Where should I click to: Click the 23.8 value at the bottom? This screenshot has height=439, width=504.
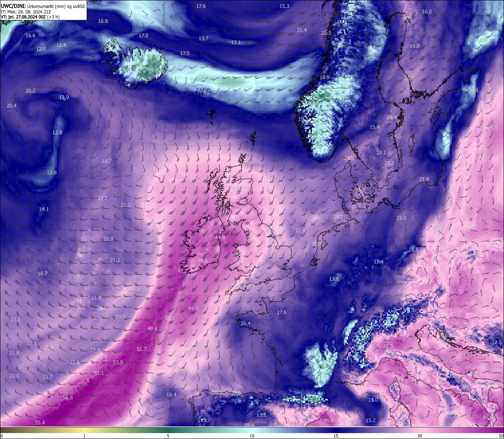[249, 425]
